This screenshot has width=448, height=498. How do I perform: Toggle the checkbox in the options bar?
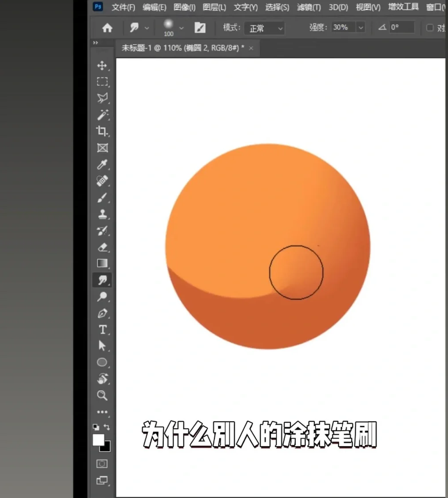tap(430, 28)
